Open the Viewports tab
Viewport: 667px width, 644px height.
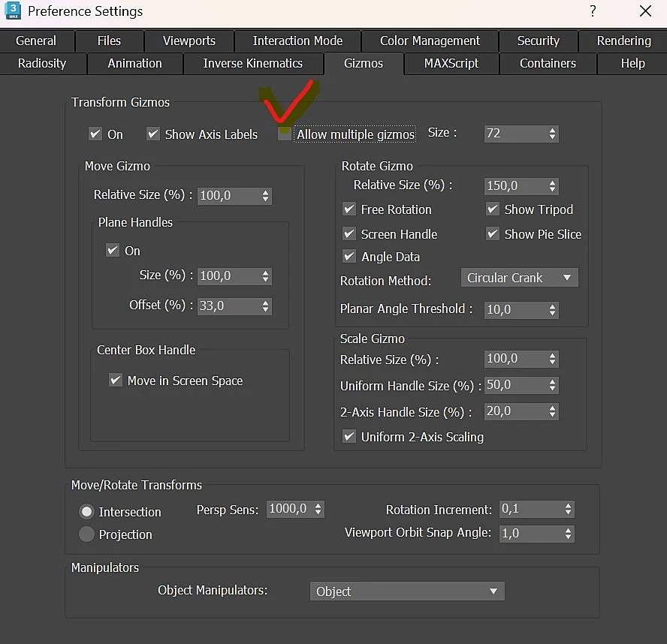pyautogui.click(x=189, y=41)
